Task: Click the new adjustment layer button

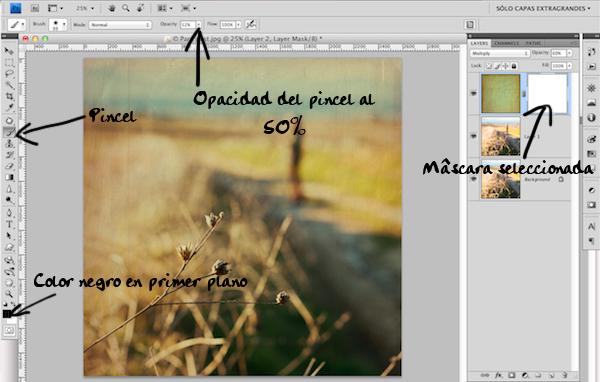Action: tap(525, 375)
